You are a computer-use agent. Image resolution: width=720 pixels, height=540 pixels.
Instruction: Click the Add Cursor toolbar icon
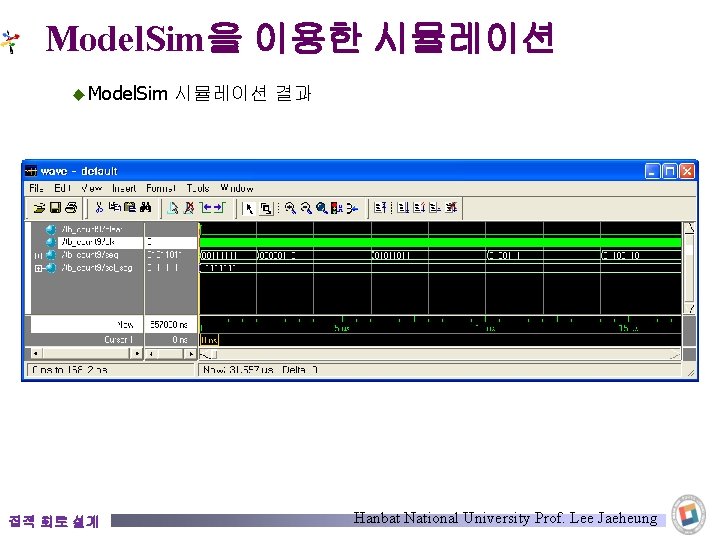173,208
